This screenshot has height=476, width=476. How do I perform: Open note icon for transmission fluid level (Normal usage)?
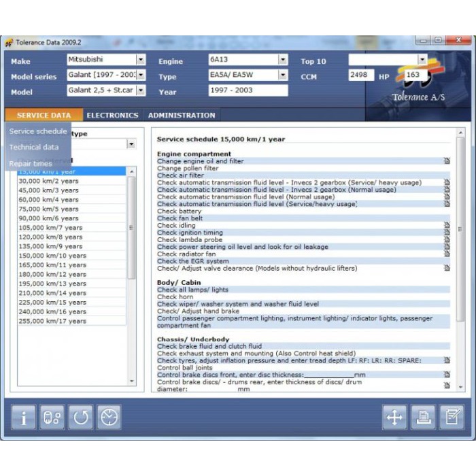coord(447,197)
